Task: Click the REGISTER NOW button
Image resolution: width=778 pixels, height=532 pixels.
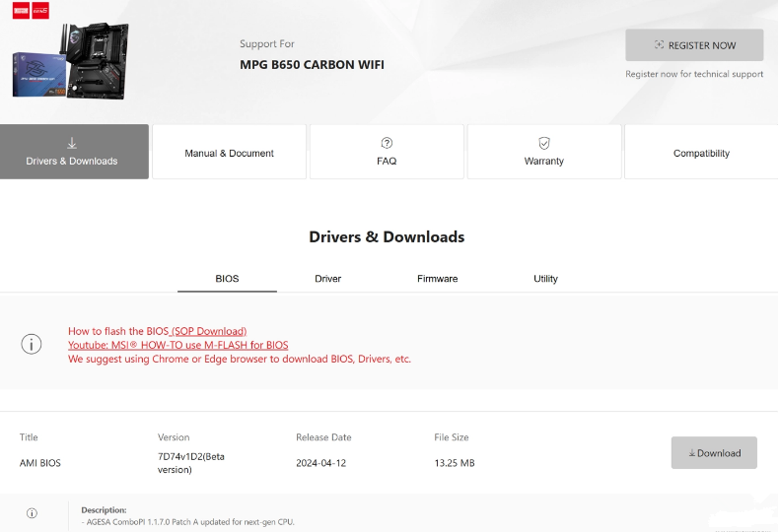Action: click(x=694, y=45)
